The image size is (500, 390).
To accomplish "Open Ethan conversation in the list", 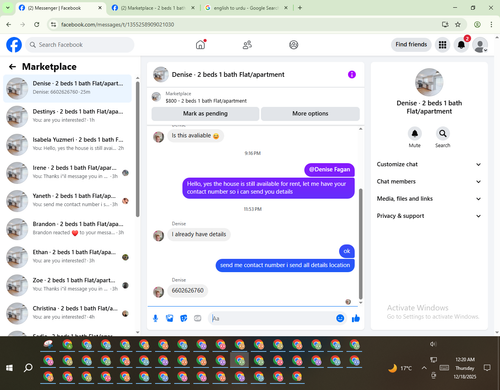I will point(67,257).
